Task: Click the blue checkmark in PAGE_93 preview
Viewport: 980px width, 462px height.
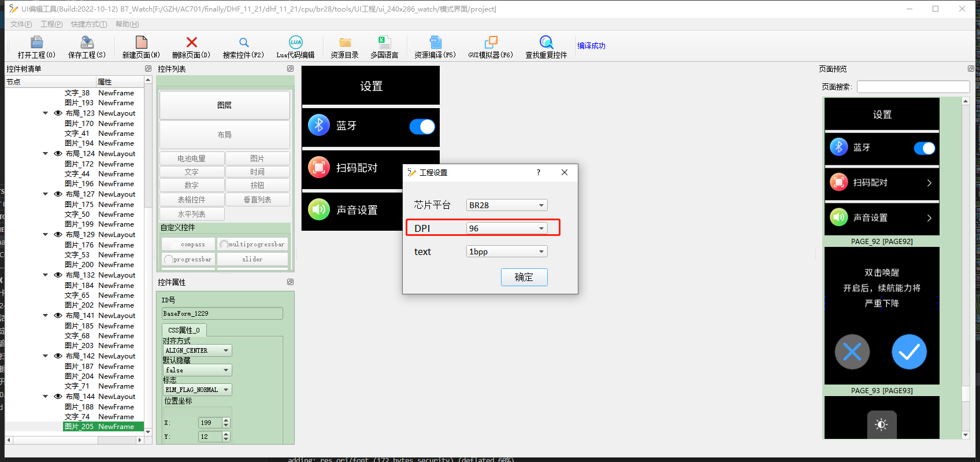Action: [x=909, y=352]
